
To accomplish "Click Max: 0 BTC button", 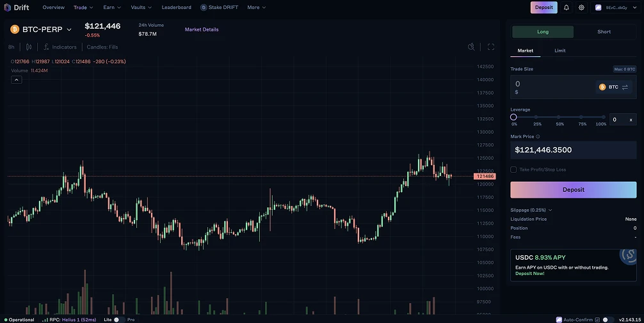I will click(624, 69).
